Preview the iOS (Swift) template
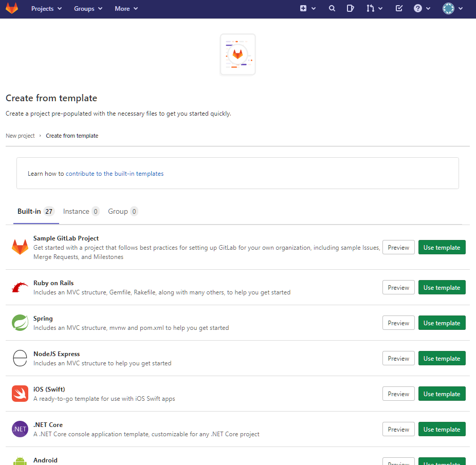The height and width of the screenshot is (465, 476). (x=398, y=394)
